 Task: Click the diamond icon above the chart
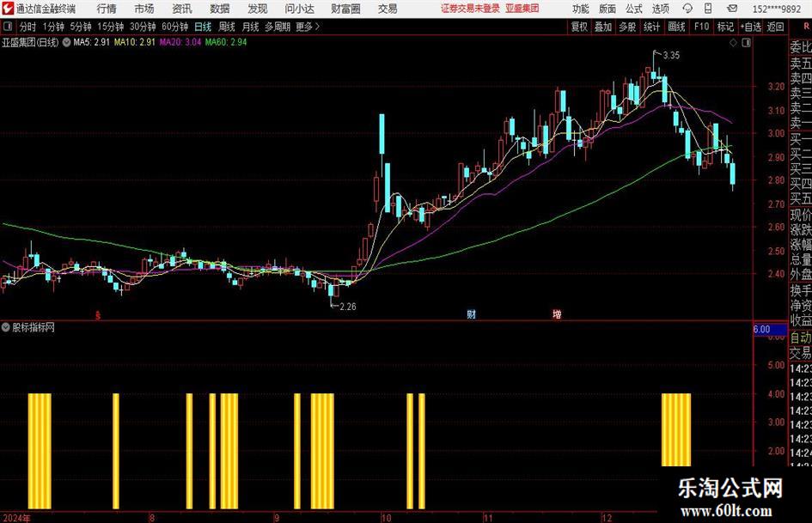click(x=733, y=43)
